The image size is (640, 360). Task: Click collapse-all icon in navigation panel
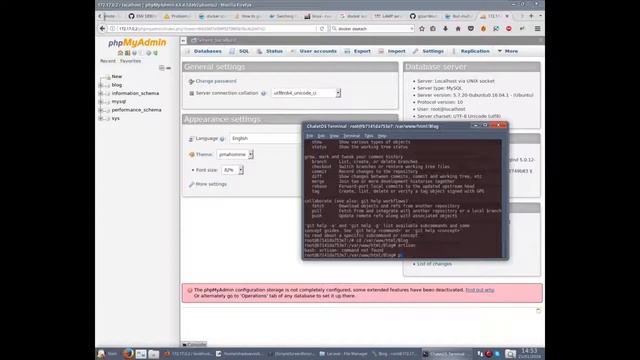(162, 68)
